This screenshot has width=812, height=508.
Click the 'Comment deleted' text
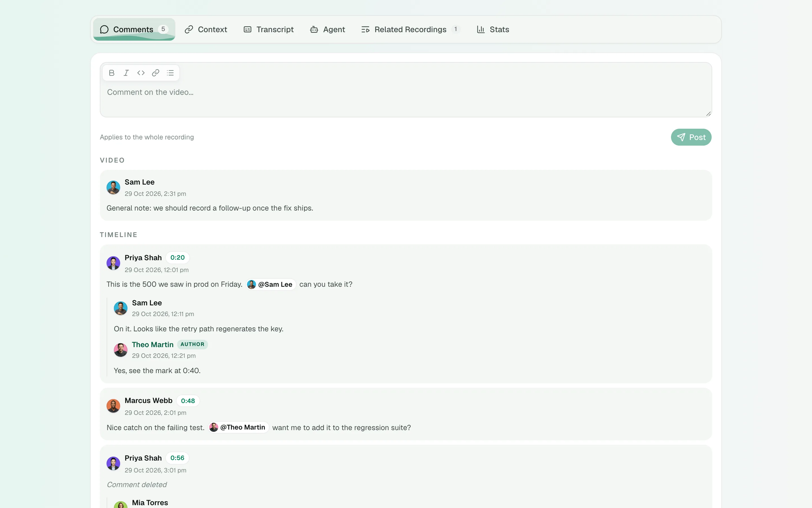(x=136, y=485)
